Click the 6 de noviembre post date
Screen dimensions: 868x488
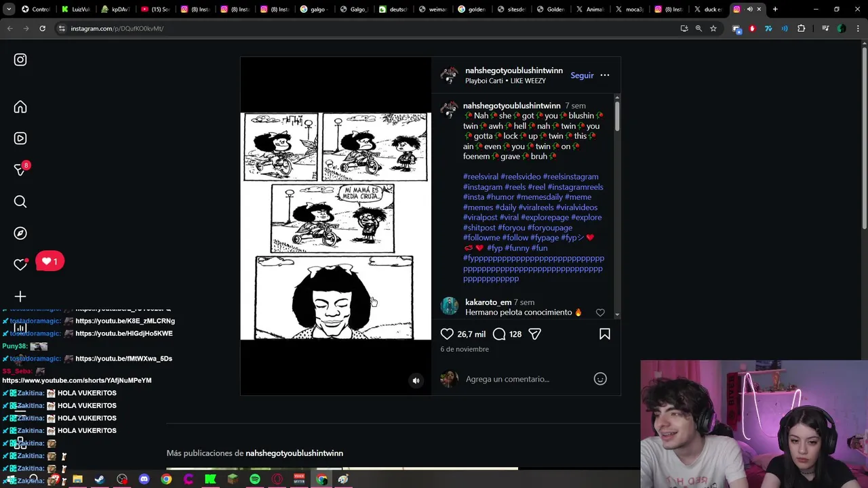[x=465, y=349]
